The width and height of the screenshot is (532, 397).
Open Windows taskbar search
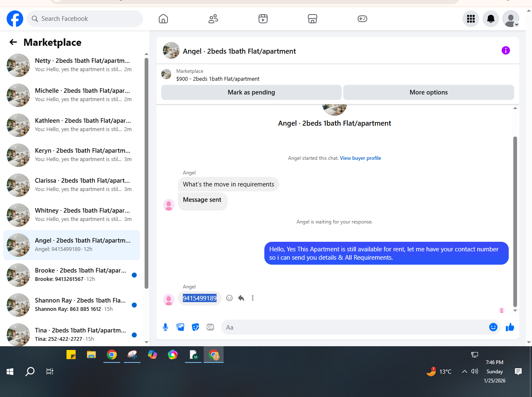click(30, 372)
